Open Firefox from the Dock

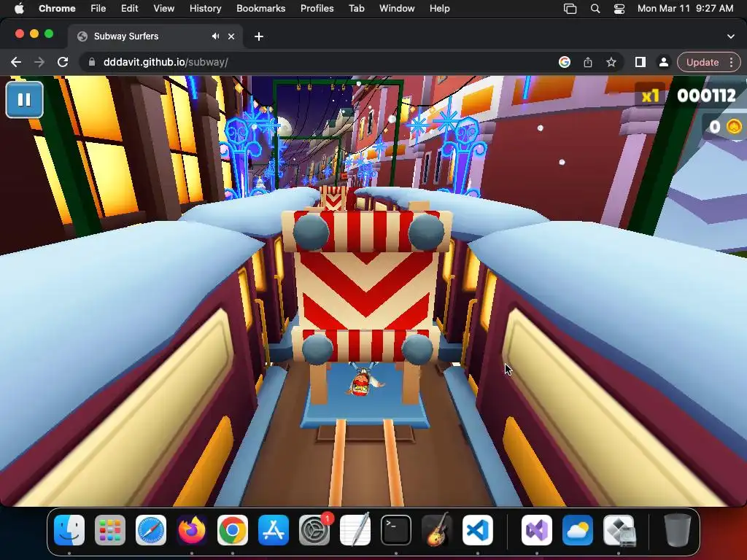(x=192, y=530)
